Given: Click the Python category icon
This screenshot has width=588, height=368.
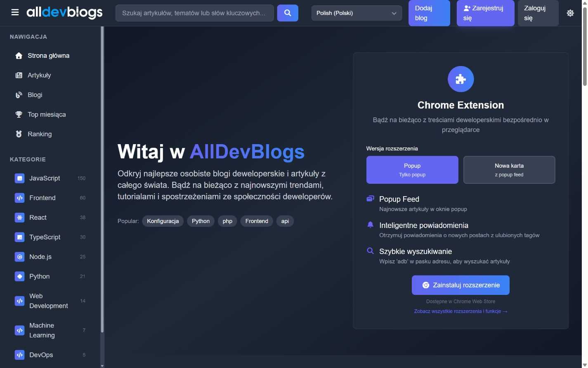Looking at the screenshot, I should [19, 276].
